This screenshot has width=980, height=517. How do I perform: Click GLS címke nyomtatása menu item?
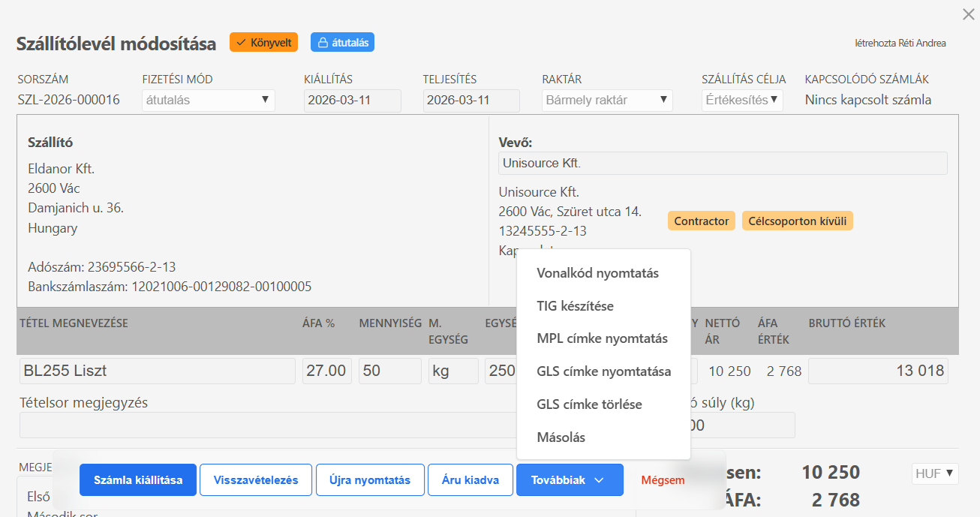pyautogui.click(x=603, y=371)
